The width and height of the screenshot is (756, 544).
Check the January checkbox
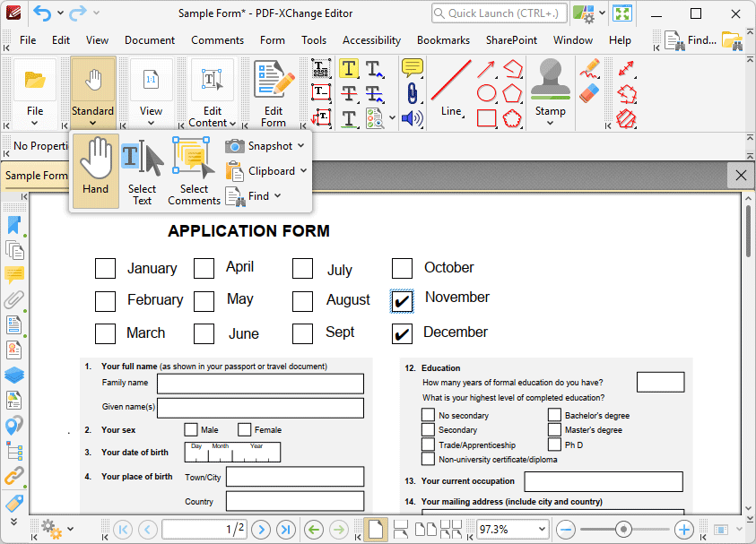tap(105, 268)
